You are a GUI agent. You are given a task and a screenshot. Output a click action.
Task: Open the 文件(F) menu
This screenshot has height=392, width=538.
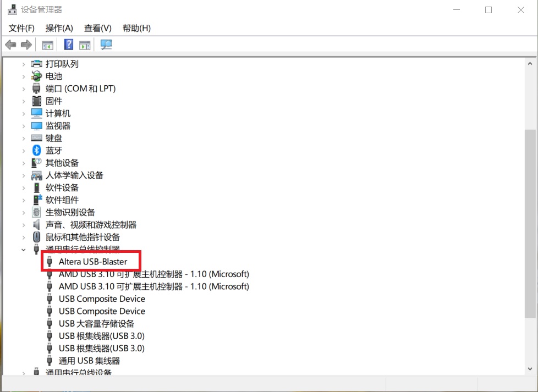(21, 28)
